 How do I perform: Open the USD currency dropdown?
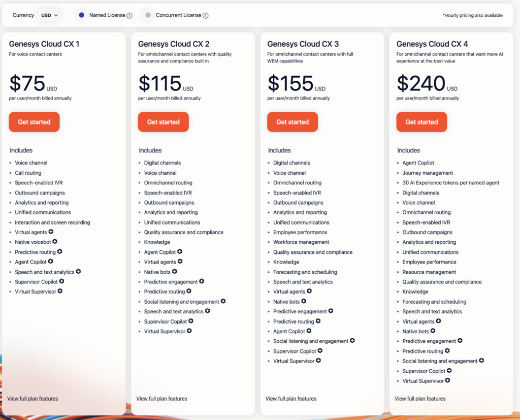pos(49,15)
